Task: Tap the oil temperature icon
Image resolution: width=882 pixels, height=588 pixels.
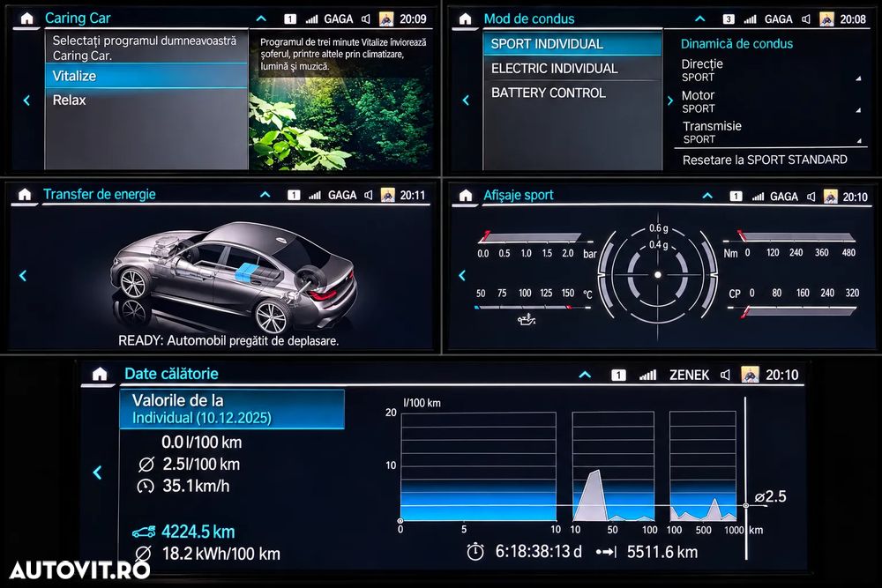Action: [527, 320]
